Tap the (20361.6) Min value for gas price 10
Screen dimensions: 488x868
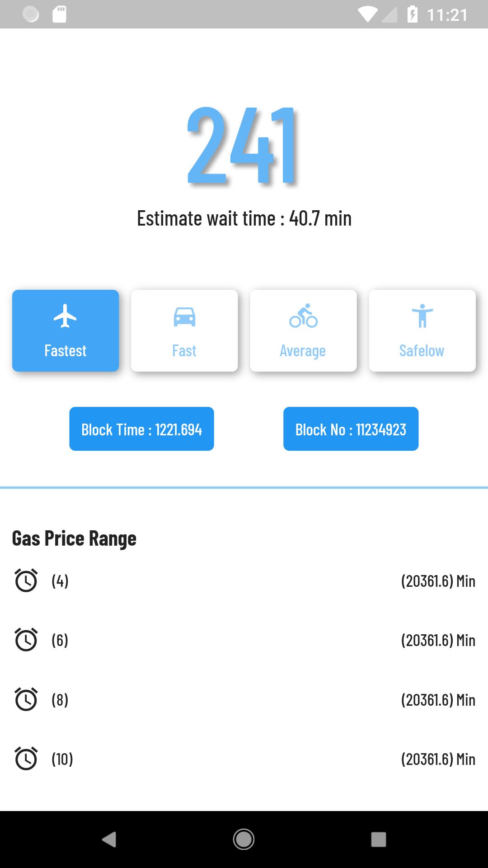(x=438, y=759)
